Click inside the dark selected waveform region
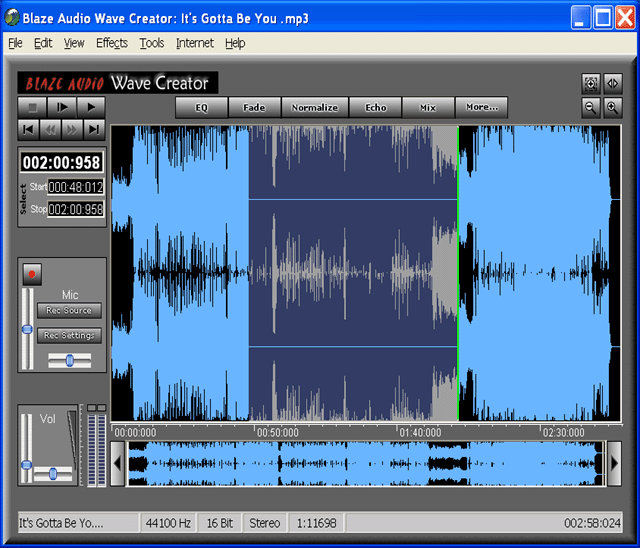The image size is (640, 548). coord(353,273)
